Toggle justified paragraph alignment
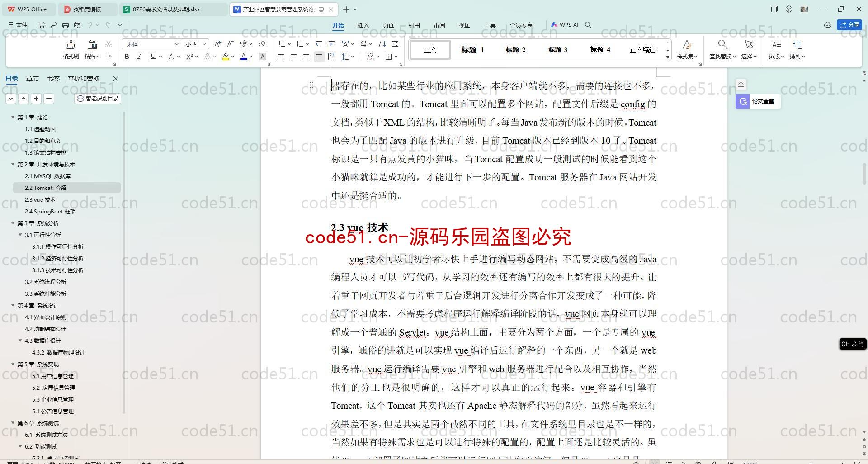Image resolution: width=868 pixels, height=464 pixels. (319, 57)
